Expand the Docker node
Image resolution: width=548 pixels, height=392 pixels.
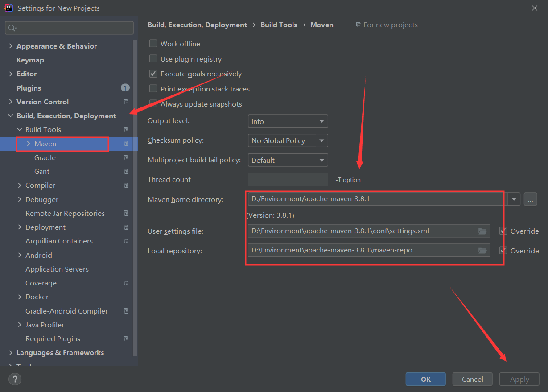(x=20, y=297)
